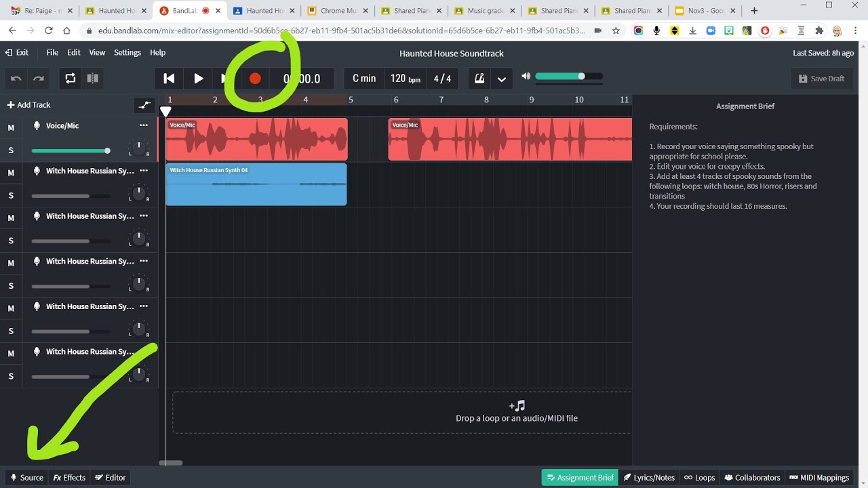This screenshot has height=488, width=868.
Task: Toggle the Assignment Brief panel
Action: click(580, 478)
